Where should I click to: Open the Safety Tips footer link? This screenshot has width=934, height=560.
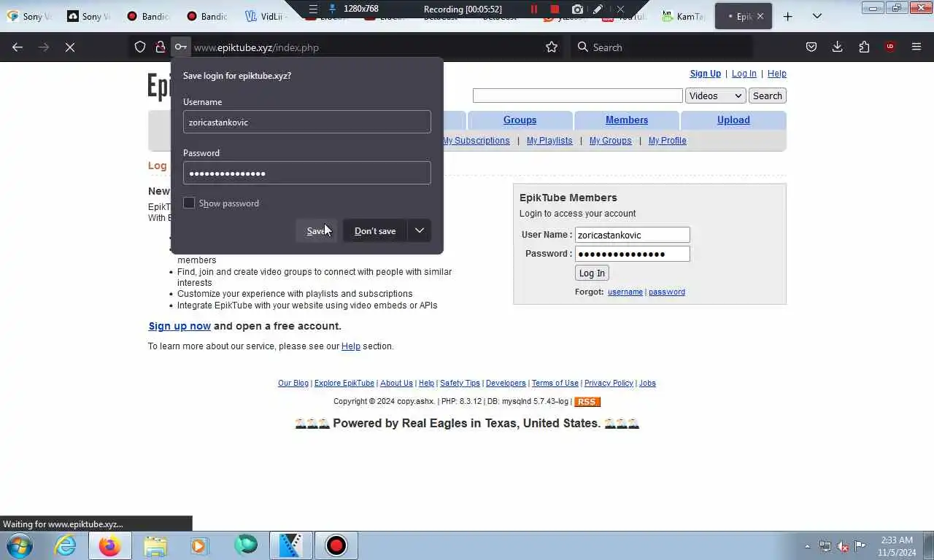click(x=460, y=383)
